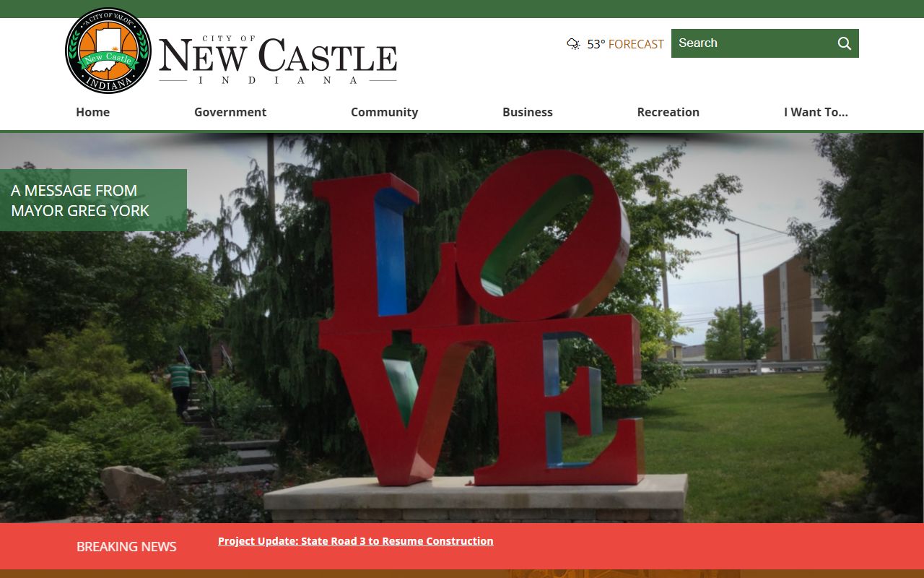The width and height of the screenshot is (924, 578).
Task: Open the FORECAST link
Action: (636, 44)
